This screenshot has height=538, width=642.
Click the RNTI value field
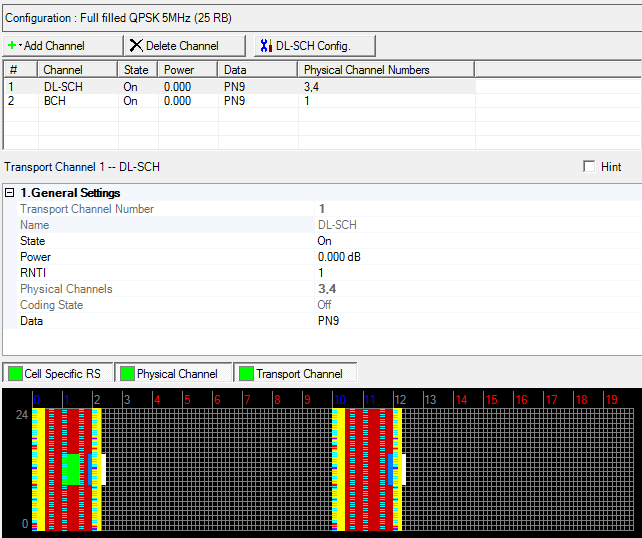(x=321, y=273)
